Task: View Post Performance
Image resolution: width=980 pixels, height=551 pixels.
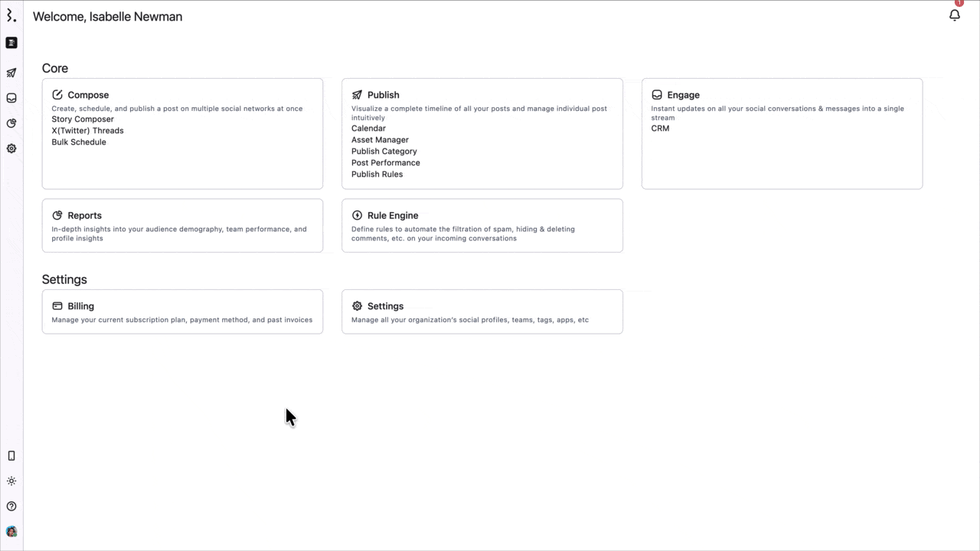Action: [x=385, y=163]
